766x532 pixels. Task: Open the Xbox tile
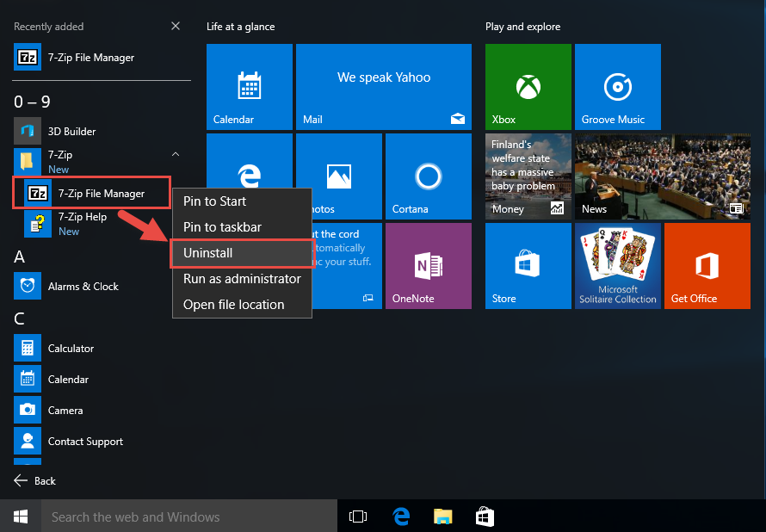[528, 87]
